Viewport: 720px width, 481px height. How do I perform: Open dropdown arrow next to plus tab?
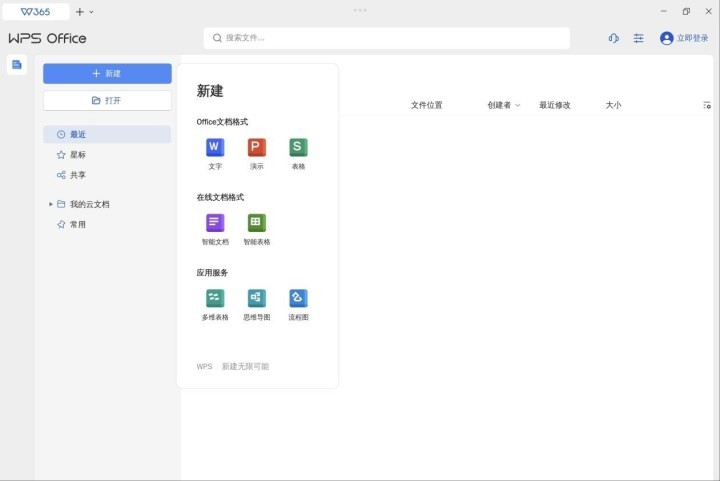point(91,12)
